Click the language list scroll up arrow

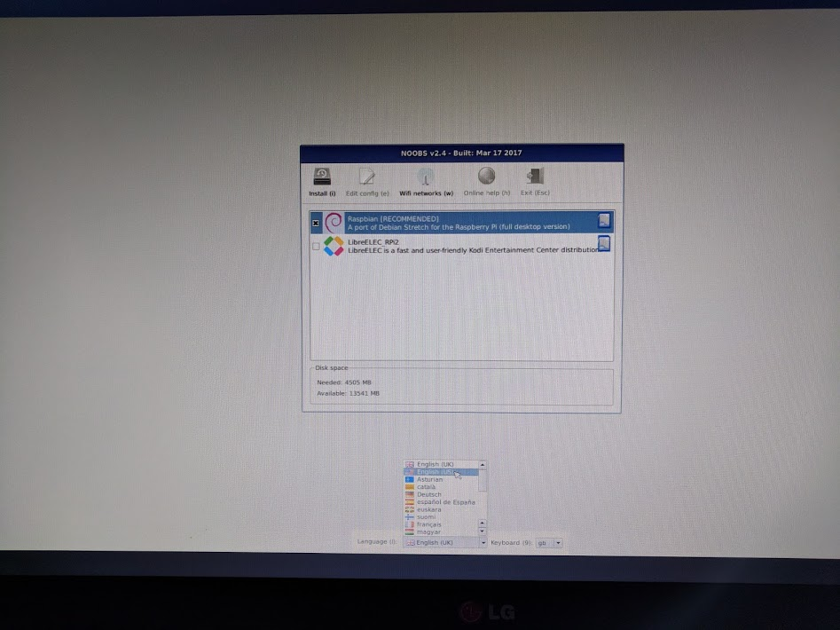pyautogui.click(x=483, y=464)
